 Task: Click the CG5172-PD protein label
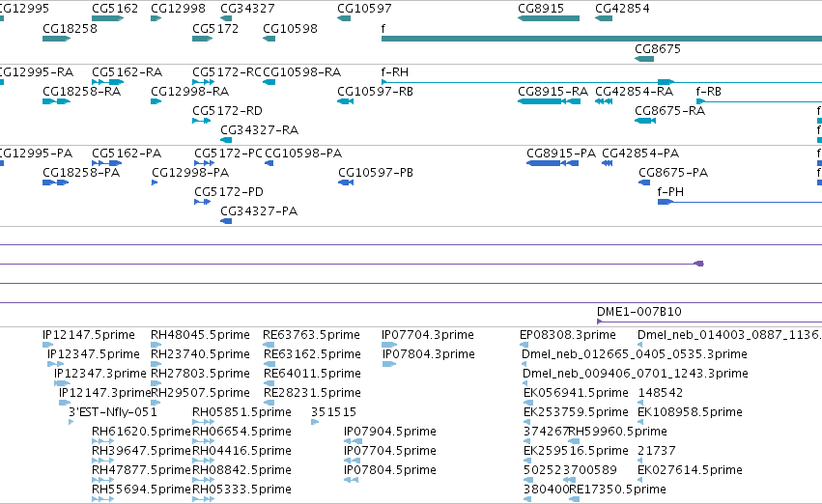(229, 192)
